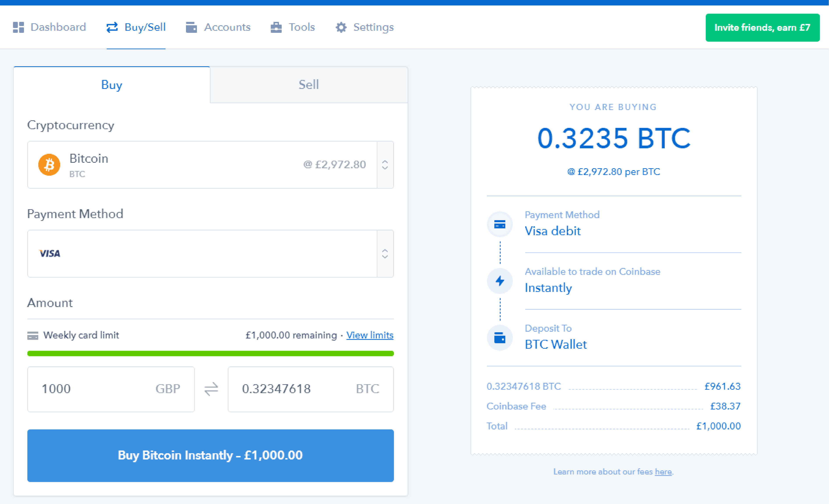Click the orange Bitcoin logo icon
Image resolution: width=829 pixels, height=504 pixels.
[49, 165]
